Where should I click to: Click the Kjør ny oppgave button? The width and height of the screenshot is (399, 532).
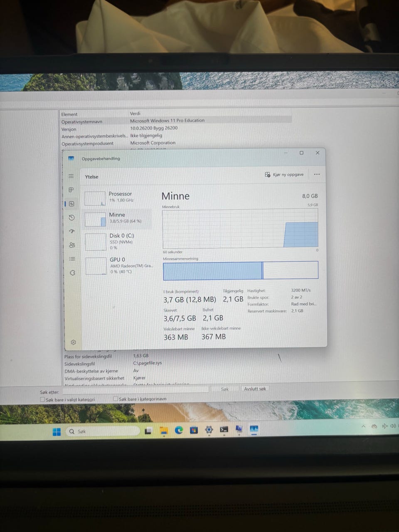(x=284, y=175)
